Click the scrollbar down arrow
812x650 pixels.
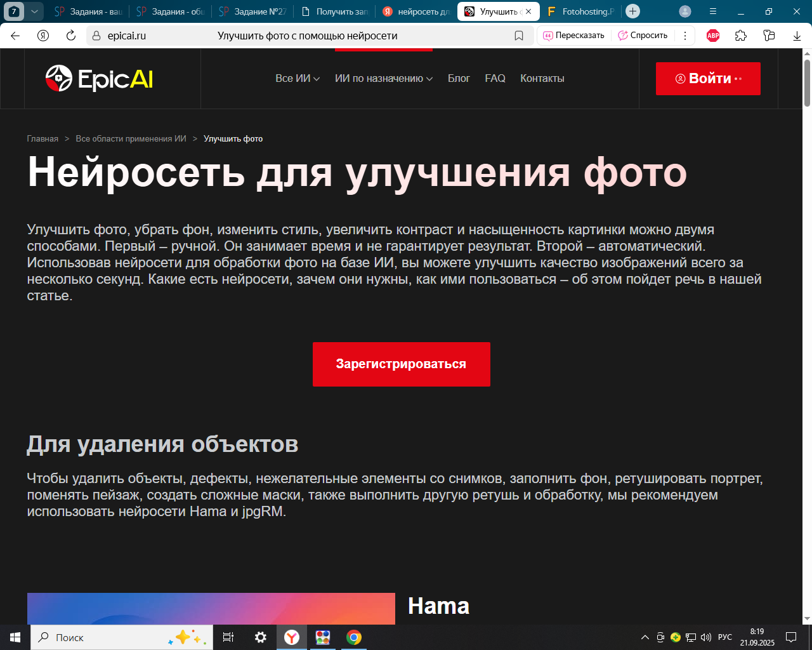pyautogui.click(x=807, y=618)
